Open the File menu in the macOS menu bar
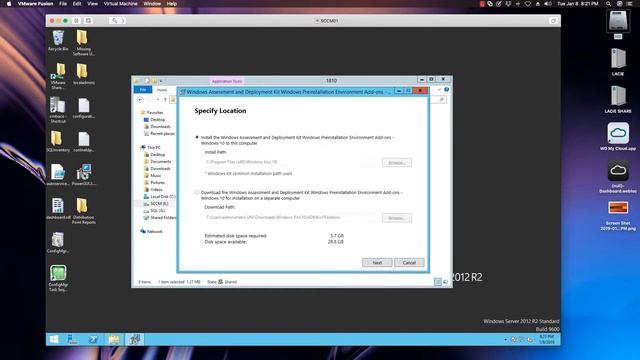 tap(63, 4)
